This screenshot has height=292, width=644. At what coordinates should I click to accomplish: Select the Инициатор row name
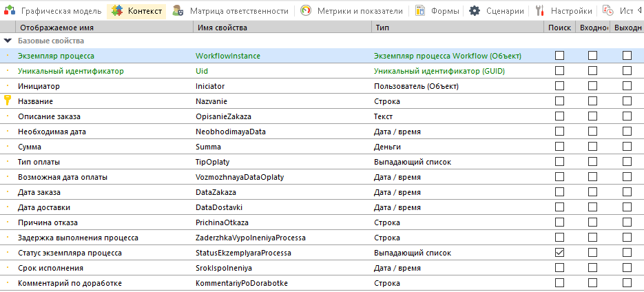39,86
